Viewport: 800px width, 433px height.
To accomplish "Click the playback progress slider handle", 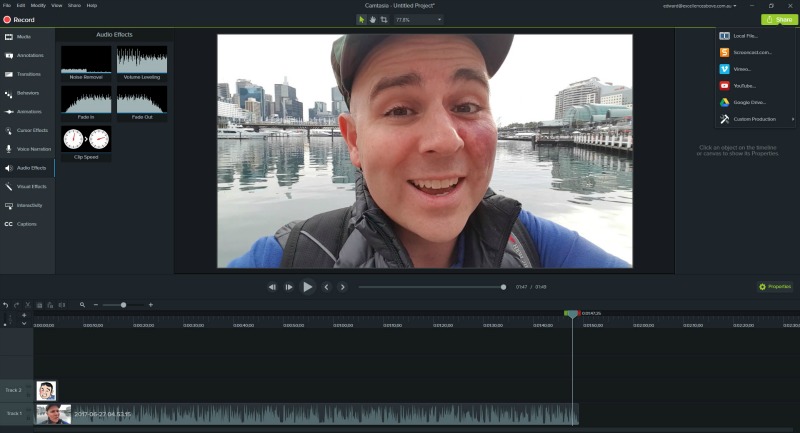I will [504, 287].
